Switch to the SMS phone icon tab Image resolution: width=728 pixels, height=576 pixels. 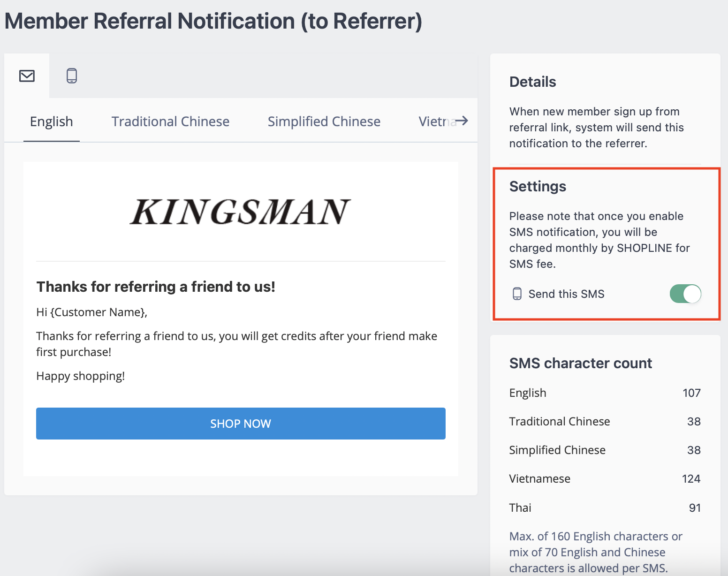72,76
